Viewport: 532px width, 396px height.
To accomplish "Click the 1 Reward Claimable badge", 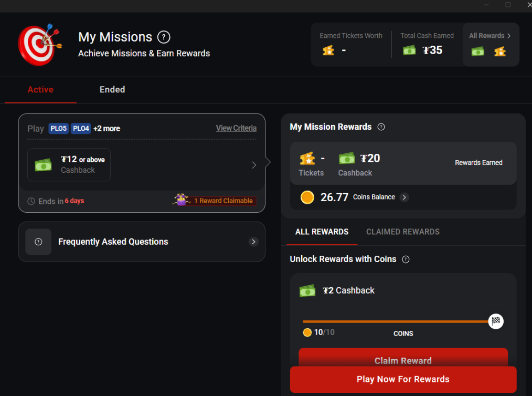I will [x=224, y=201].
